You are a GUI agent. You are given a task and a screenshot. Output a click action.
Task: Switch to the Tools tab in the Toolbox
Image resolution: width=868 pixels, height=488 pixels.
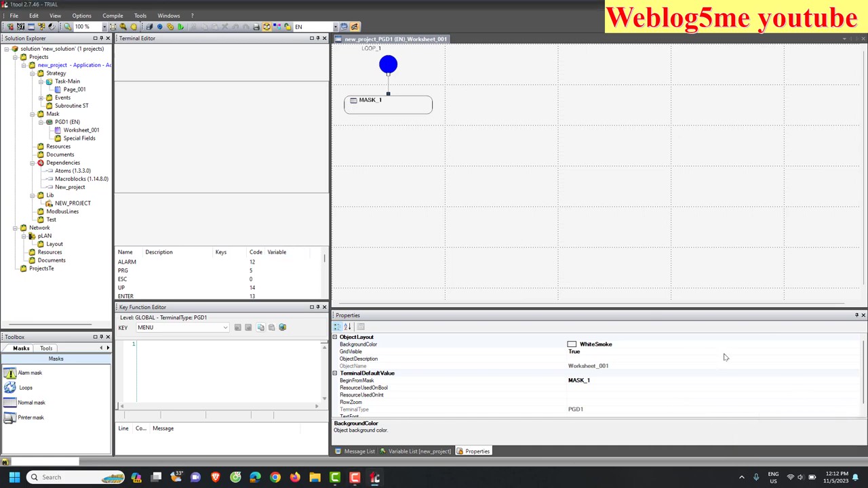45,348
